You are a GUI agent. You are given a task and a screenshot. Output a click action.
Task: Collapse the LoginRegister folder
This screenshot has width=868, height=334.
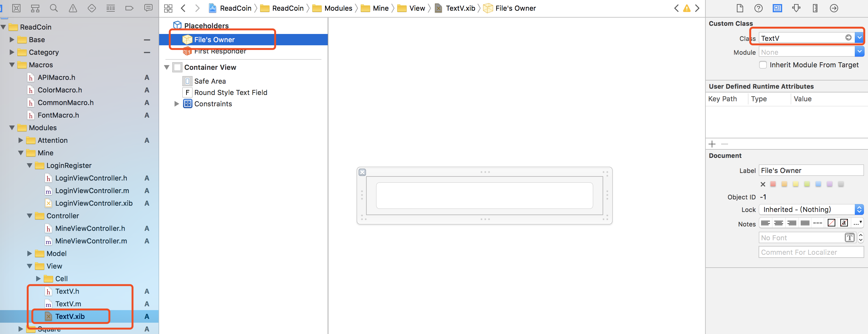(29, 165)
